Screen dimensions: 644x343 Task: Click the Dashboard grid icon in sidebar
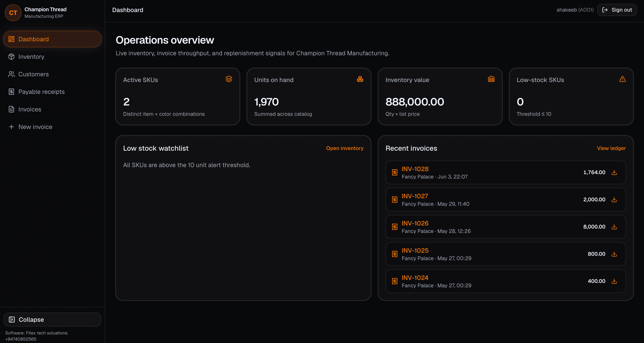[x=11, y=39]
